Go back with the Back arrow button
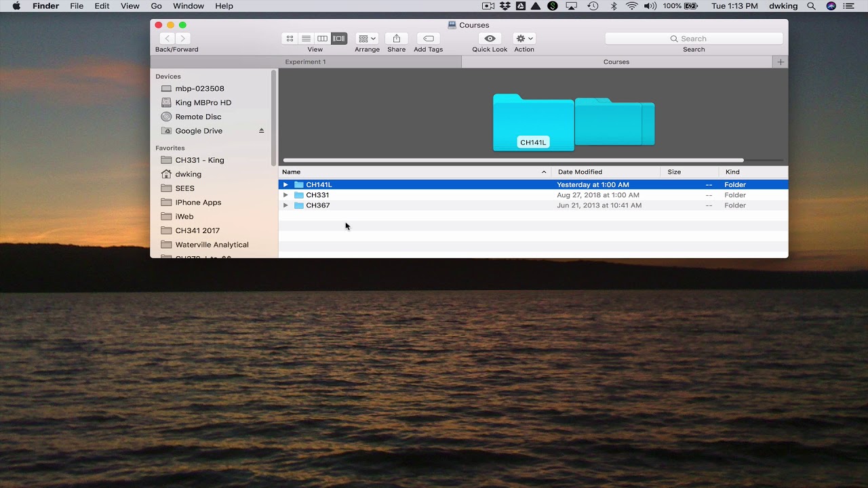Image resolution: width=868 pixels, height=488 pixels. tap(167, 39)
